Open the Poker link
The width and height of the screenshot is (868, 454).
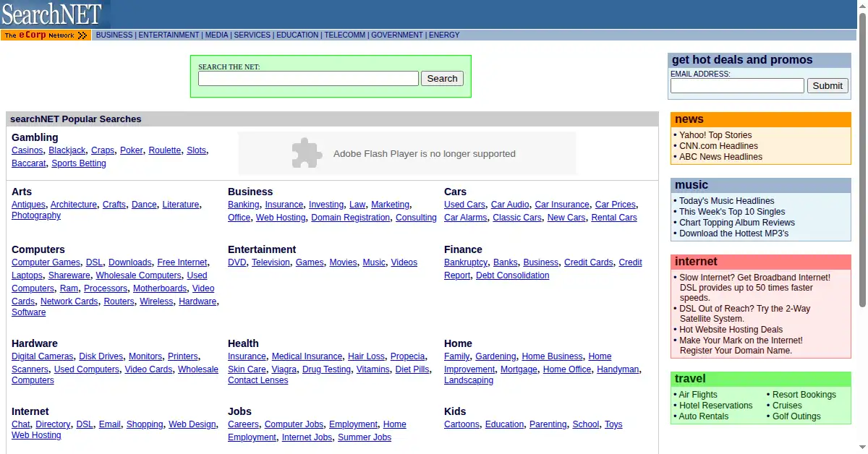132,150
